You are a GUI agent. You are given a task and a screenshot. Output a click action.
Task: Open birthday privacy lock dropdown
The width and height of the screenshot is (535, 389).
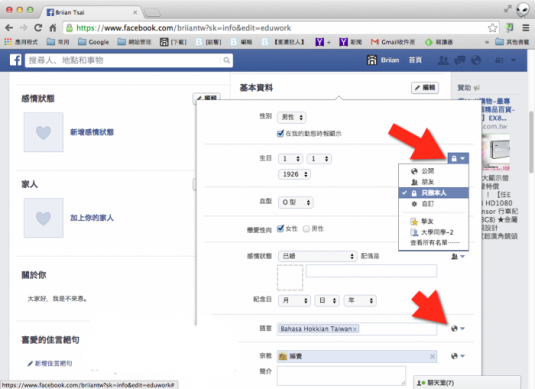458,158
